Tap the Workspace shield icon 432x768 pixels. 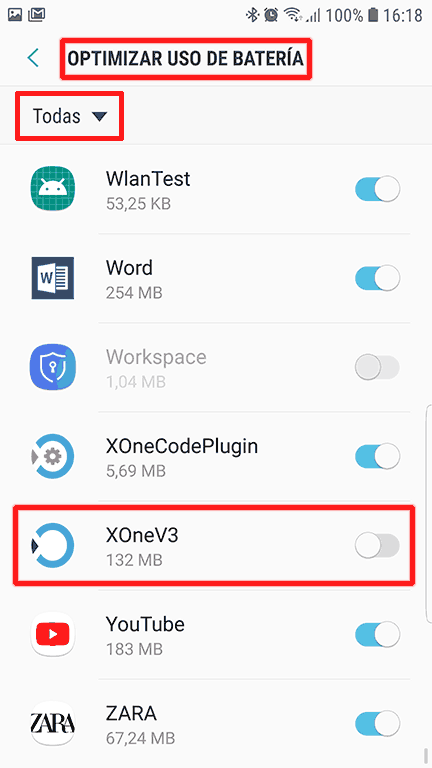pos(52,367)
